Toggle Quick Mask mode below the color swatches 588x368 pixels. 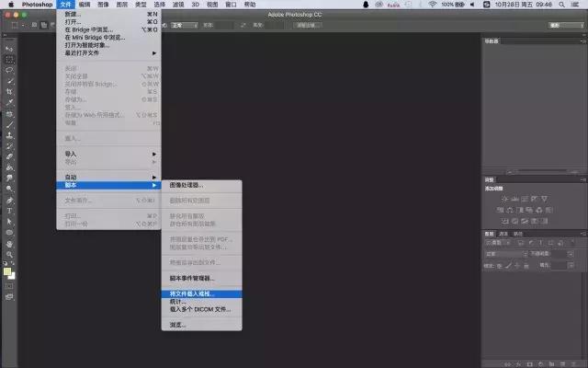coord(9,286)
